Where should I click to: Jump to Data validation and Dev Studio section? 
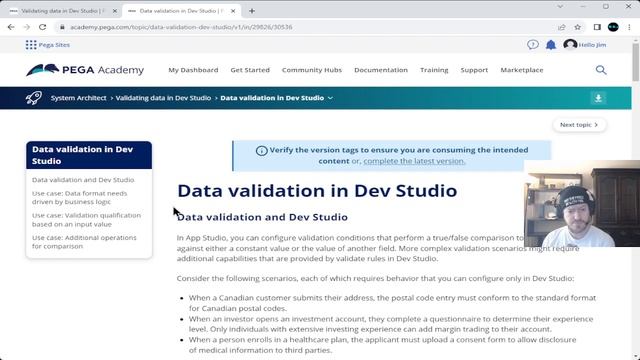pyautogui.click(x=83, y=180)
